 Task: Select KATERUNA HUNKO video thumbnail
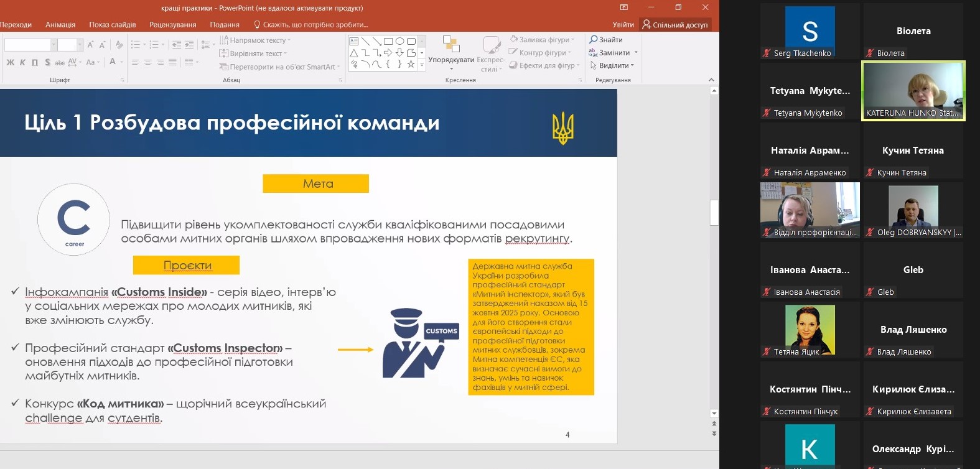coord(913,90)
